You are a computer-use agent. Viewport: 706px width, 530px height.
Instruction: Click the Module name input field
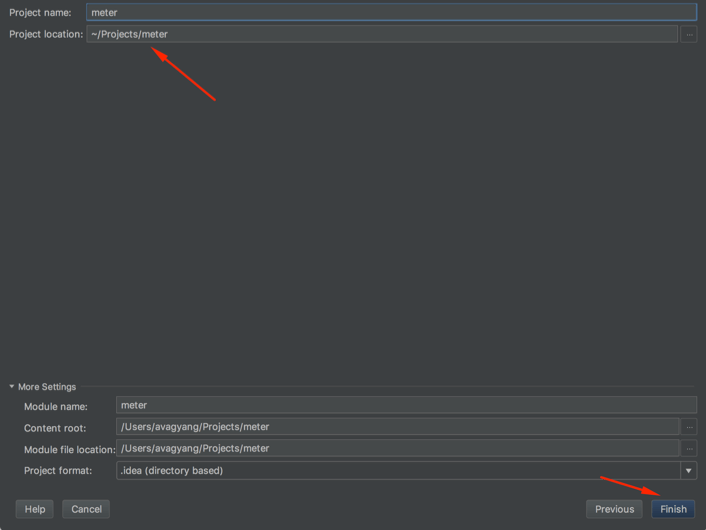(405, 405)
